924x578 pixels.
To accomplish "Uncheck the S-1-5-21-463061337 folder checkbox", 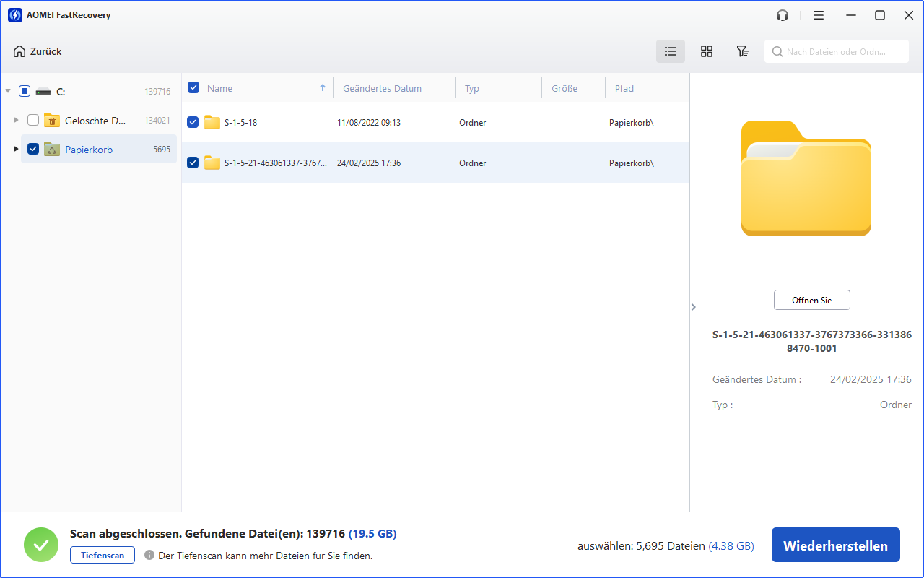I will (x=193, y=163).
